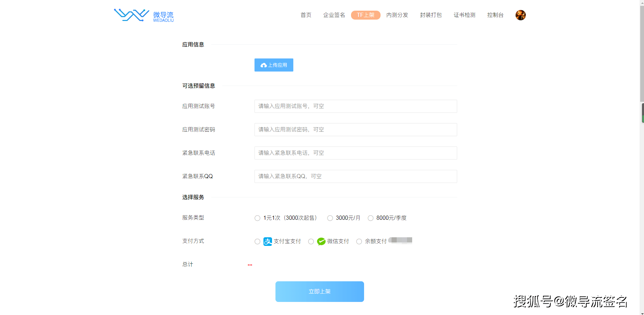
Task: Select the 1元1次 service type option
Action: pos(257,218)
